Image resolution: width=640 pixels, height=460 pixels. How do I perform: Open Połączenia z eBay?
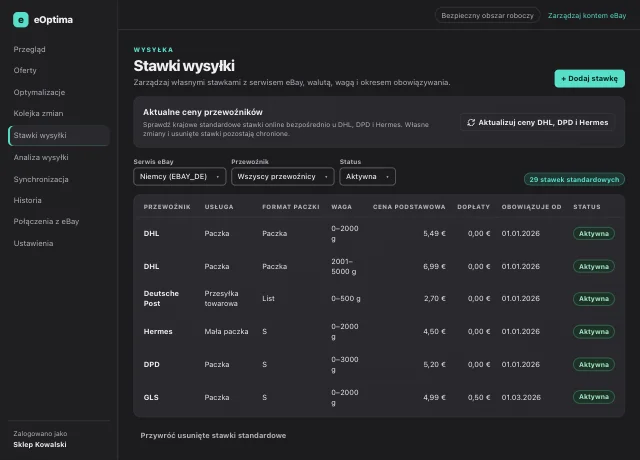[46, 222]
